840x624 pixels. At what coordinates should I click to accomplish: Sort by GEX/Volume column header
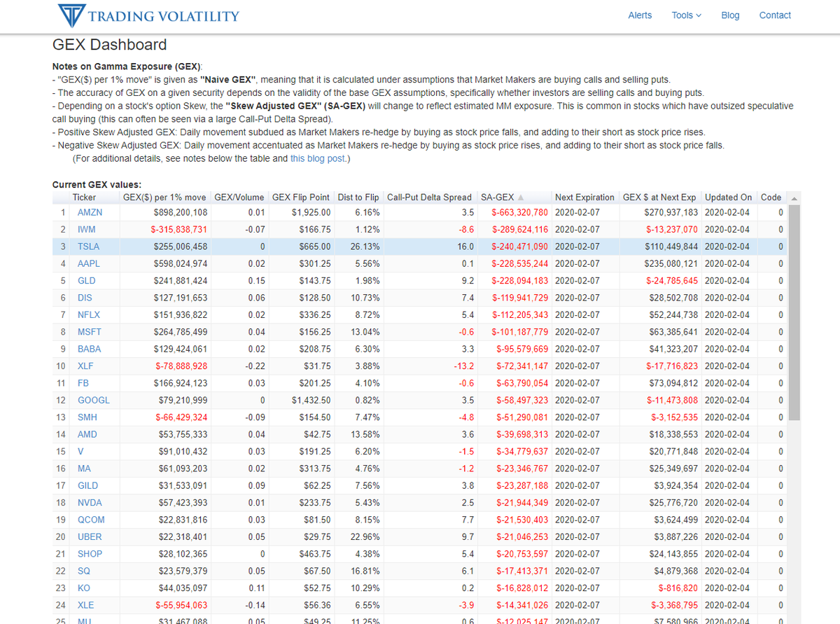239,197
